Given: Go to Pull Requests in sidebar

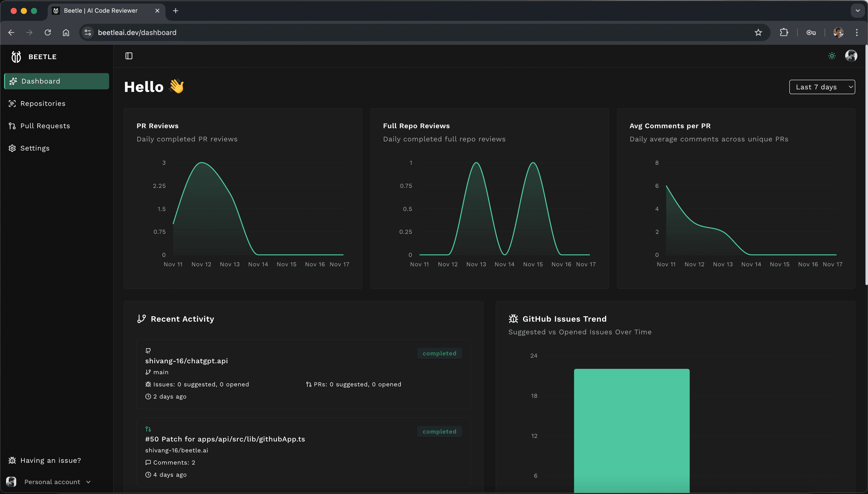Looking at the screenshot, I should click(45, 126).
